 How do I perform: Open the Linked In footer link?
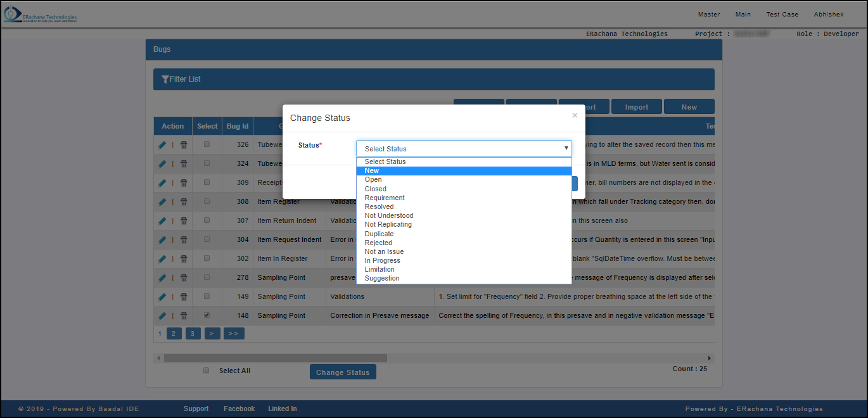[283, 409]
